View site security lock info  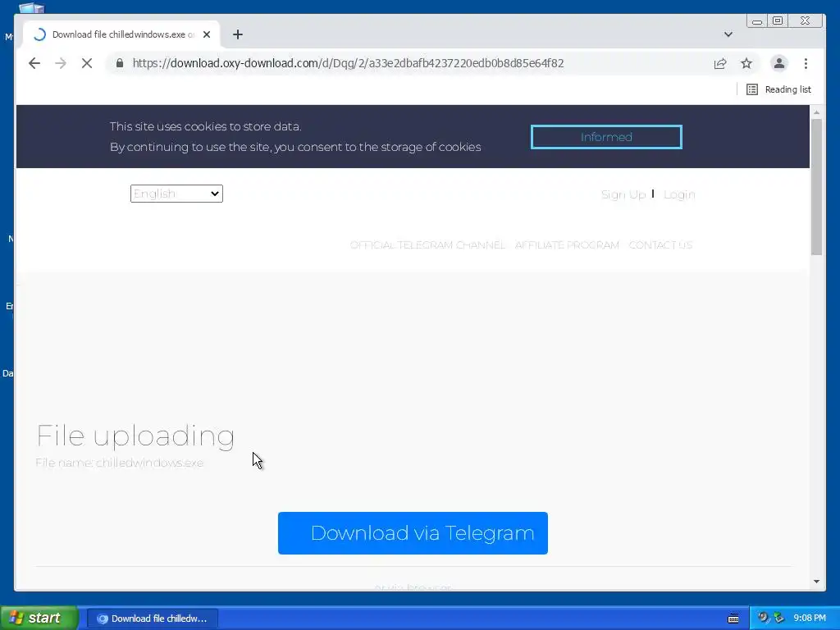click(120, 63)
